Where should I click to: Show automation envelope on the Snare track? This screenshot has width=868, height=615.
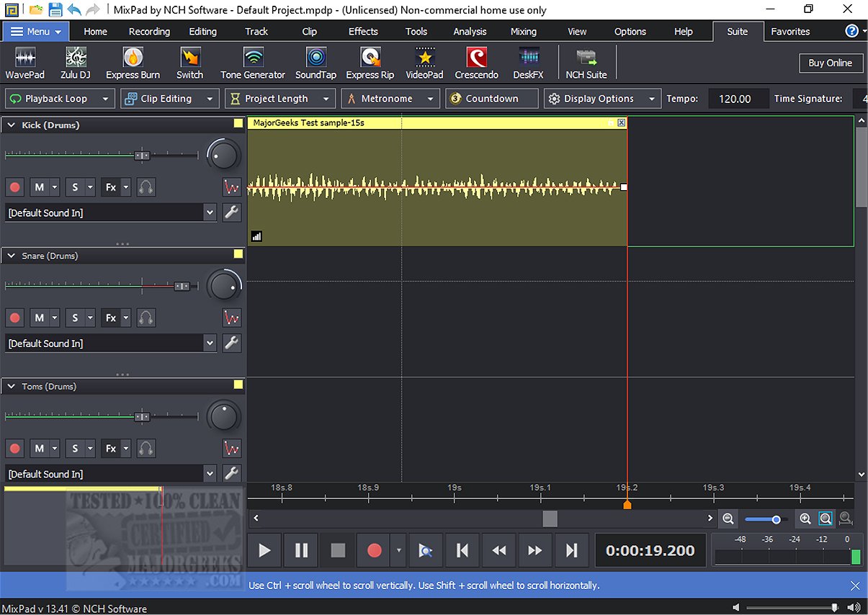click(231, 318)
